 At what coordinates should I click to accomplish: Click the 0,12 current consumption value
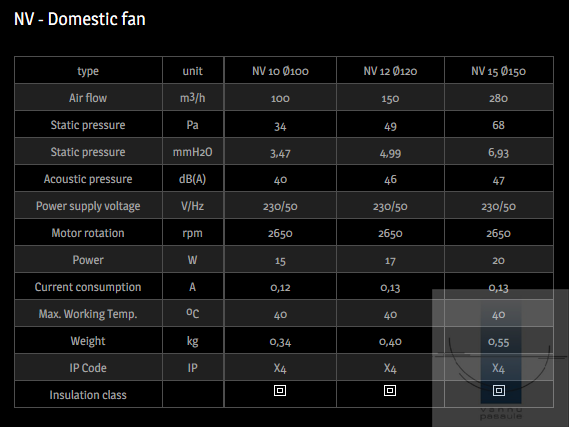(280, 287)
